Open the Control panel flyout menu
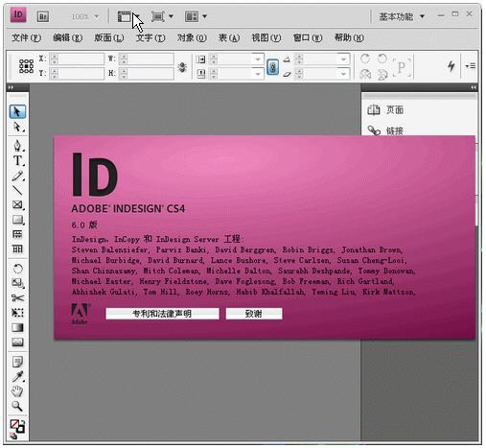The height and width of the screenshot is (448, 486). pos(470,66)
